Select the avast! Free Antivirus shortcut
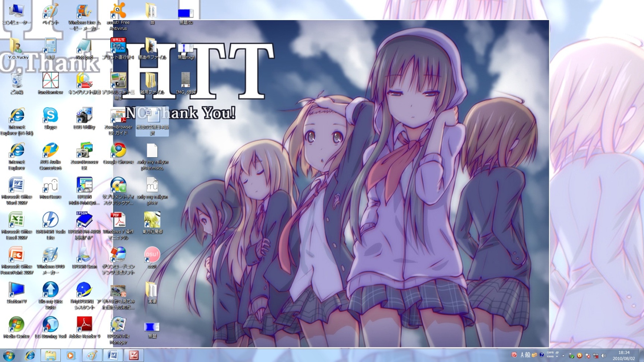This screenshot has height=362, width=644. coord(118,18)
